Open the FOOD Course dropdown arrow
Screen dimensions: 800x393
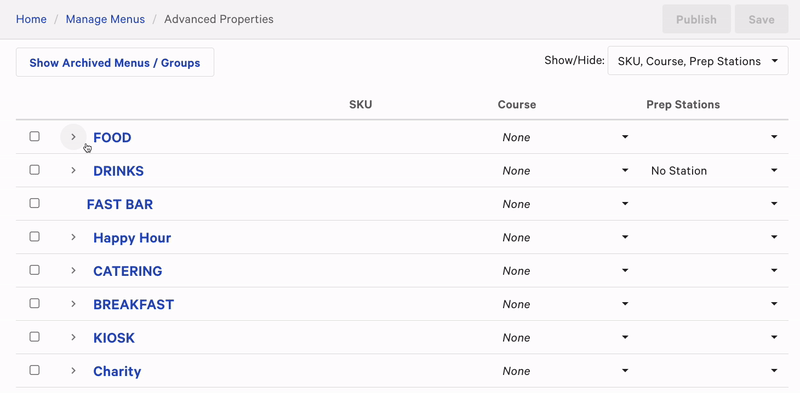click(625, 137)
